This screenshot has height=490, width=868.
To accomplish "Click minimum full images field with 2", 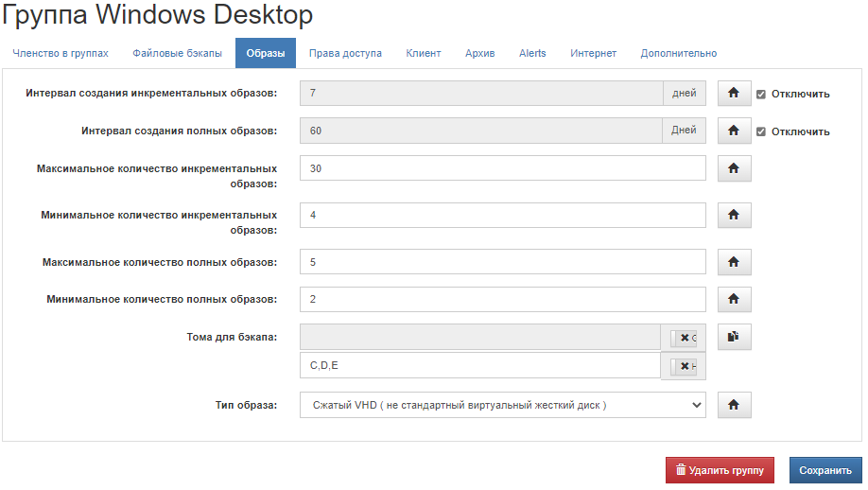I will (x=503, y=299).
